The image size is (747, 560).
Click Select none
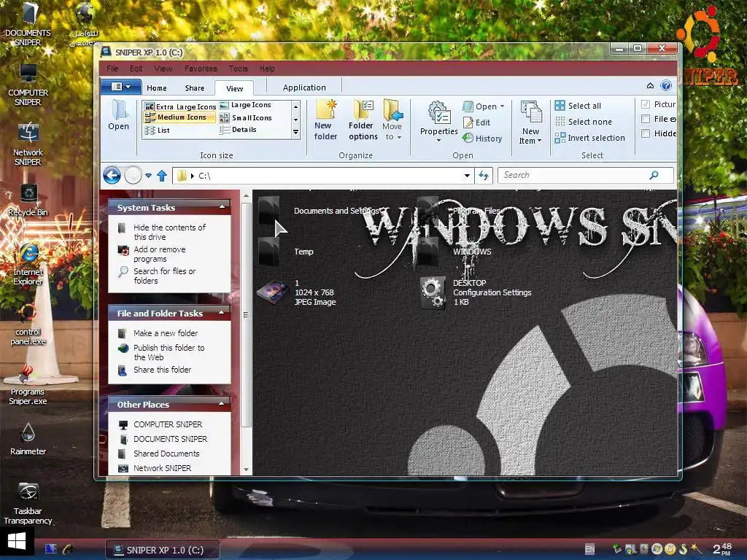pos(584,122)
